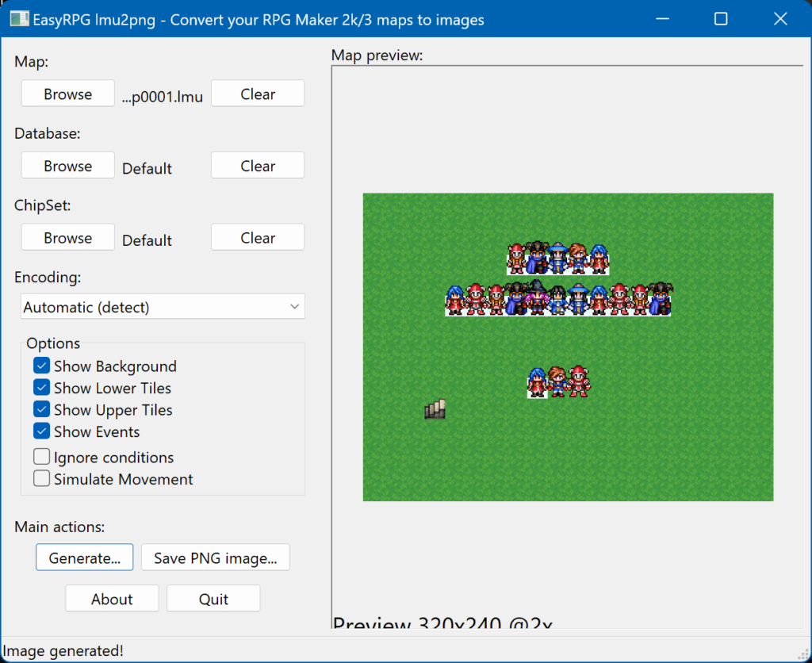The image size is (812, 663).
Task: Browse for a map file
Action: [67, 93]
